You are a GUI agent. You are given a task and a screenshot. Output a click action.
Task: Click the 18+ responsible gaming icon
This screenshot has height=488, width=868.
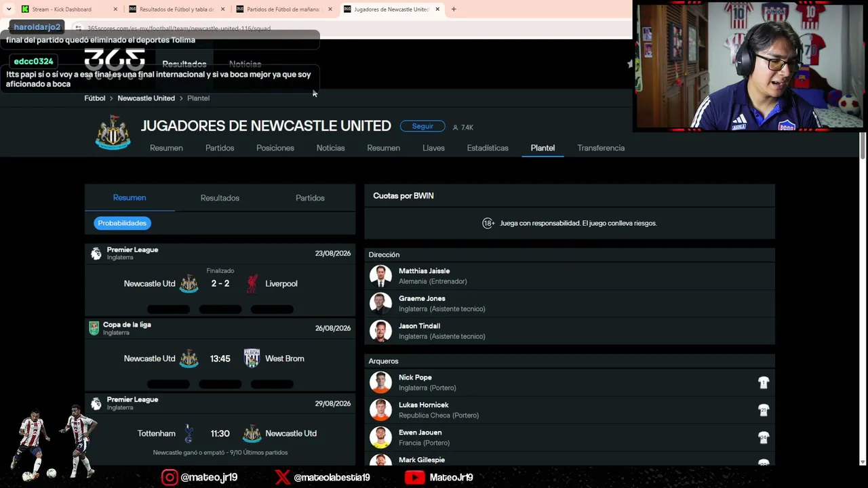tap(488, 223)
